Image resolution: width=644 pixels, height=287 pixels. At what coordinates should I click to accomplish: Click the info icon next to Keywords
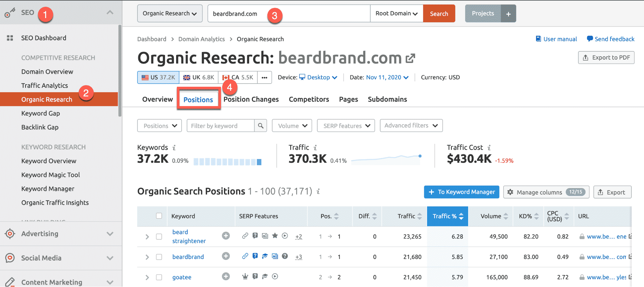(174, 148)
